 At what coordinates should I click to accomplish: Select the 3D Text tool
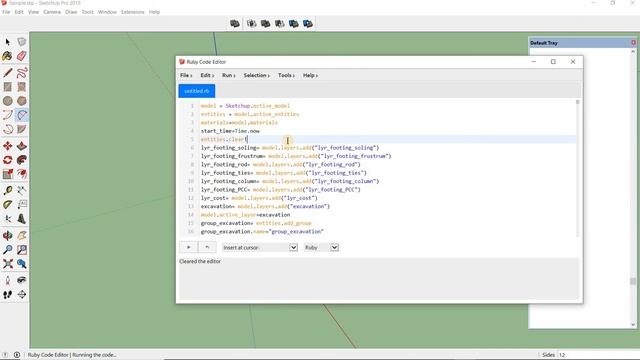coord(22,219)
